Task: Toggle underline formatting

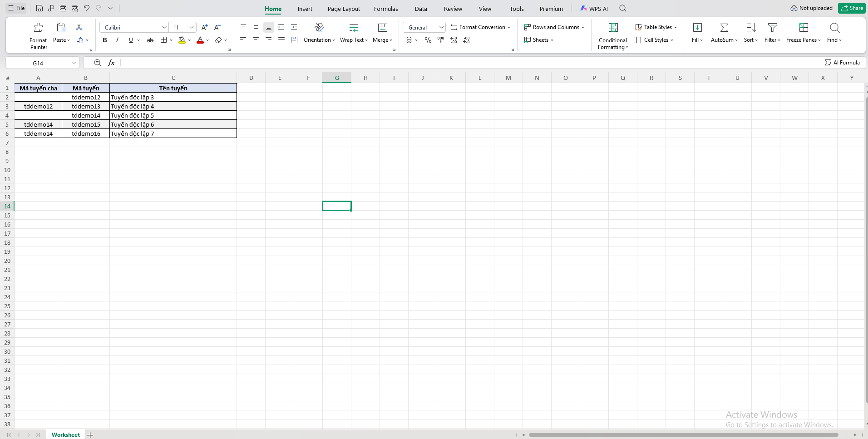Action: tap(131, 40)
